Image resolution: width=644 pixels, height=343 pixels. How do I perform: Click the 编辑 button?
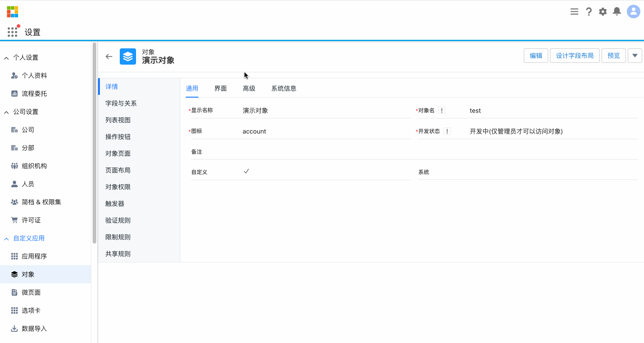(536, 56)
